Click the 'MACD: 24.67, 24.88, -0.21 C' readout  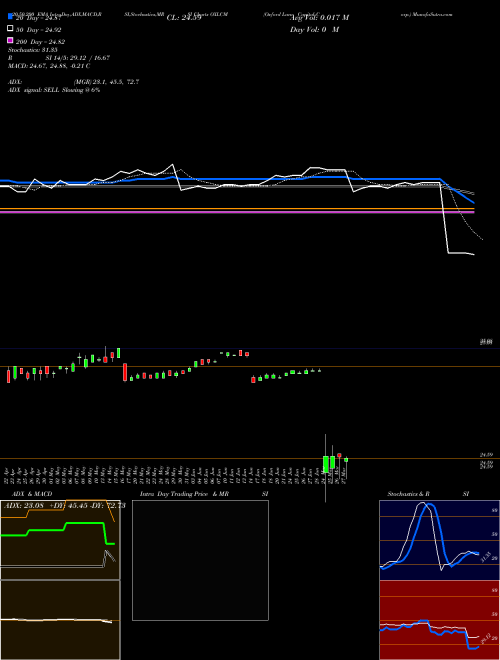[49, 66]
